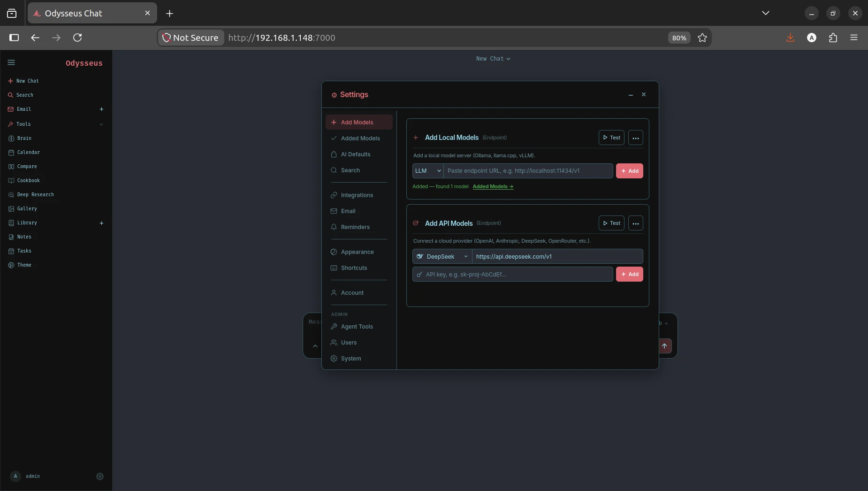
Task: Test the Add API Models endpoint
Action: click(x=611, y=223)
